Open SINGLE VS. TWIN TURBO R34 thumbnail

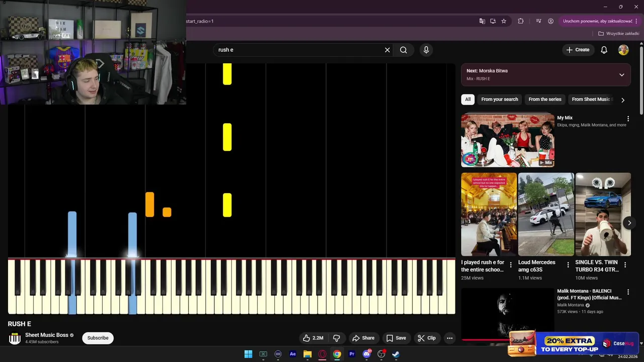click(x=603, y=215)
